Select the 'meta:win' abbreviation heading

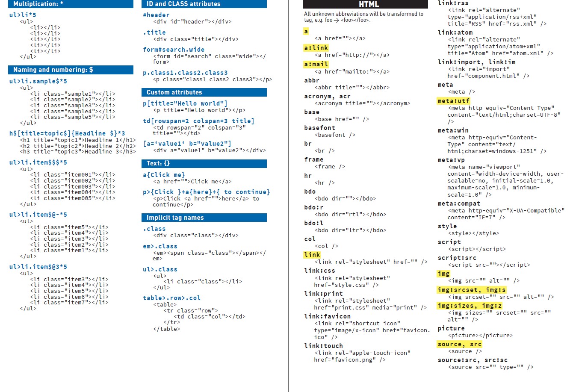[453, 130]
